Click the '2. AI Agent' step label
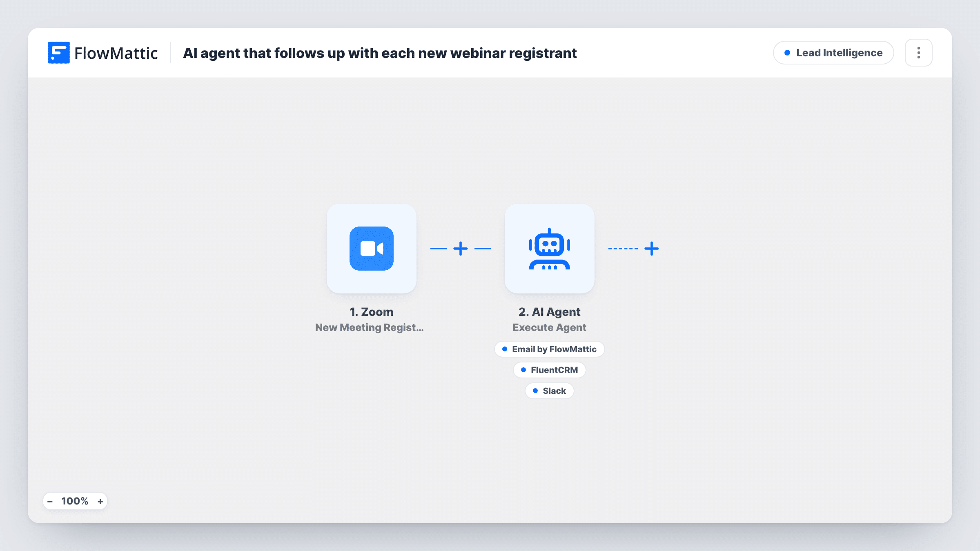Screen dimensions: 980x551 549,312
